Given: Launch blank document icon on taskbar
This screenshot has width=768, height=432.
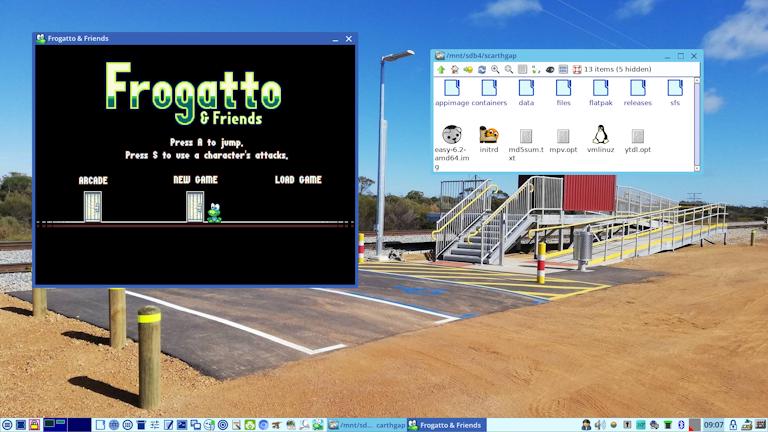Looking at the screenshot, I should tap(100, 425).
